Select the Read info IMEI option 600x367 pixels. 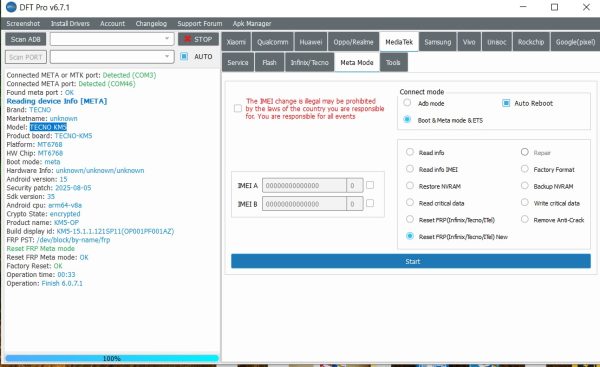410,169
